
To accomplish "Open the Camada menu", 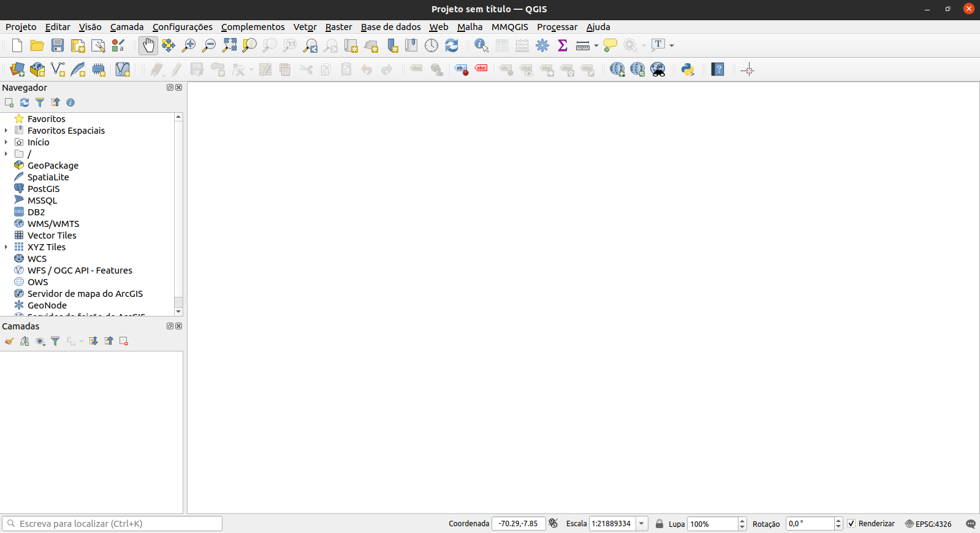I will click(x=127, y=27).
